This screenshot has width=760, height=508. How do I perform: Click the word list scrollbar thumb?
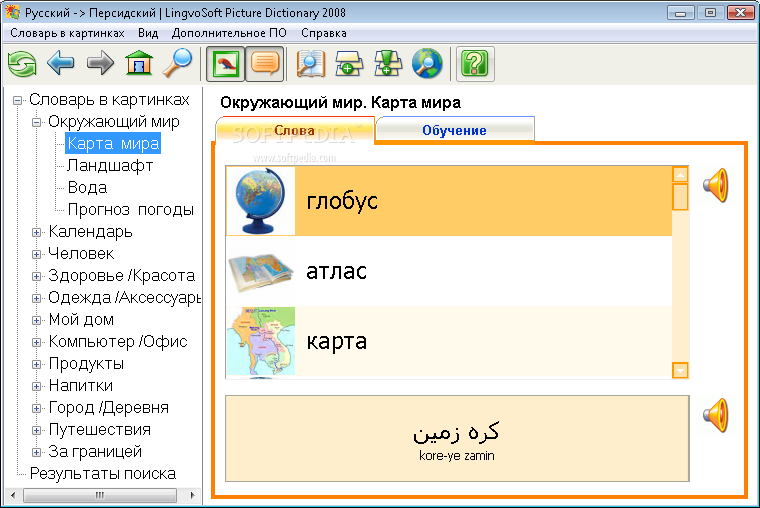(681, 196)
